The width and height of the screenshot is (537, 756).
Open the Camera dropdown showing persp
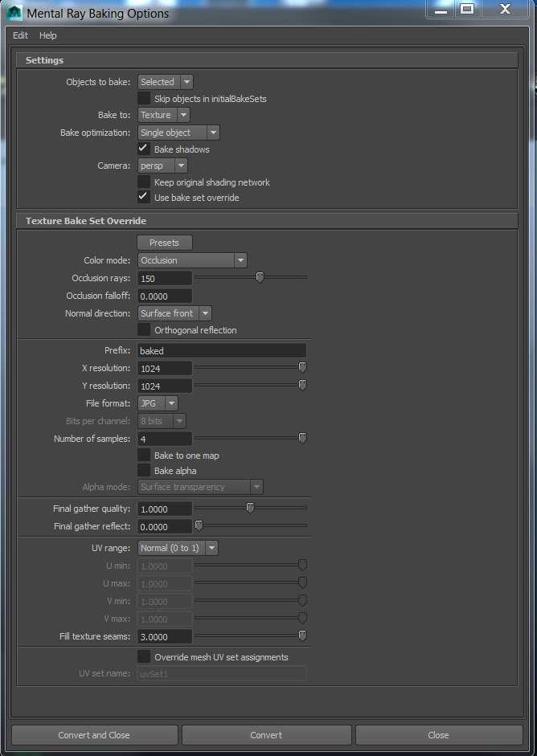coord(162,166)
